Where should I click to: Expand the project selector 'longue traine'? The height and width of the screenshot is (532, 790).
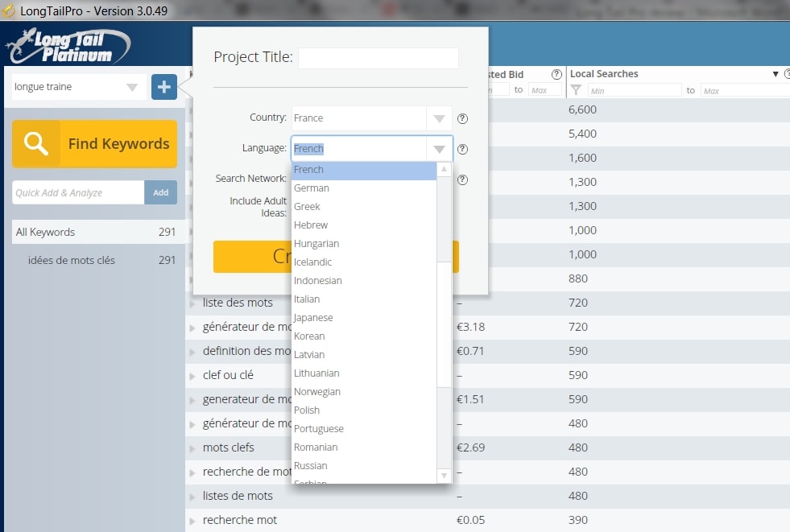[132, 87]
